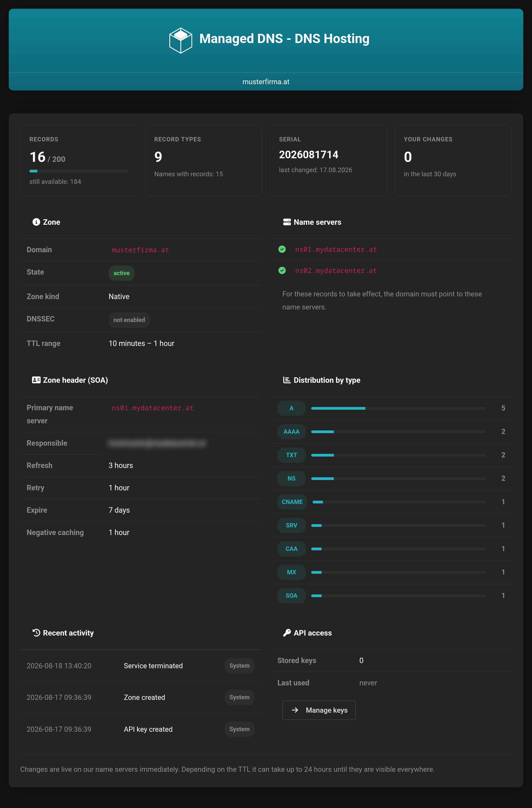532x808 pixels.
Task: Click the cube logo in the header
Action: (x=181, y=40)
